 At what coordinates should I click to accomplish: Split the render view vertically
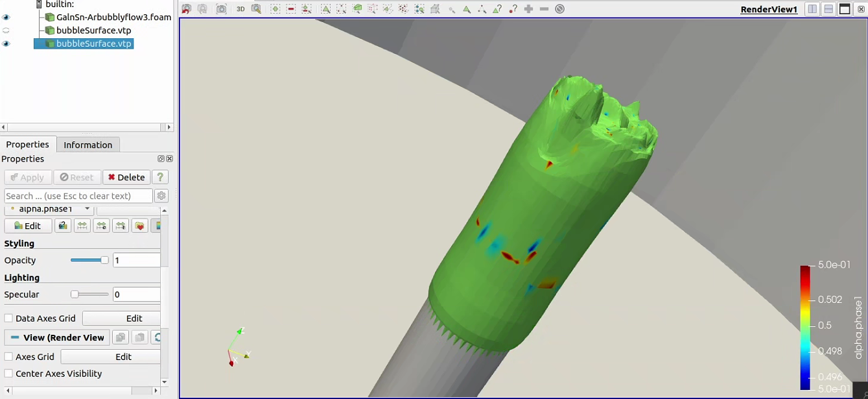(x=828, y=9)
